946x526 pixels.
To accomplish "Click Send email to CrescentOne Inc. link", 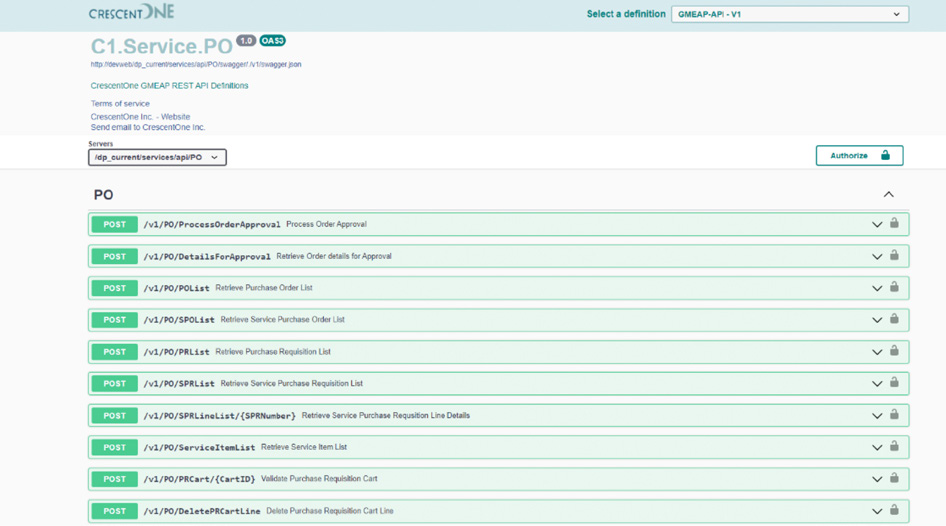I will point(148,127).
